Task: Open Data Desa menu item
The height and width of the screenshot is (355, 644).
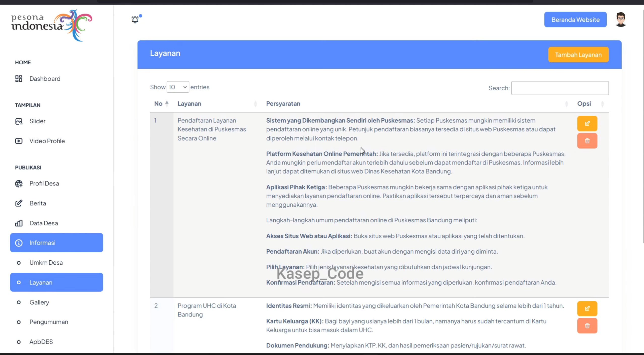Action: click(57, 223)
